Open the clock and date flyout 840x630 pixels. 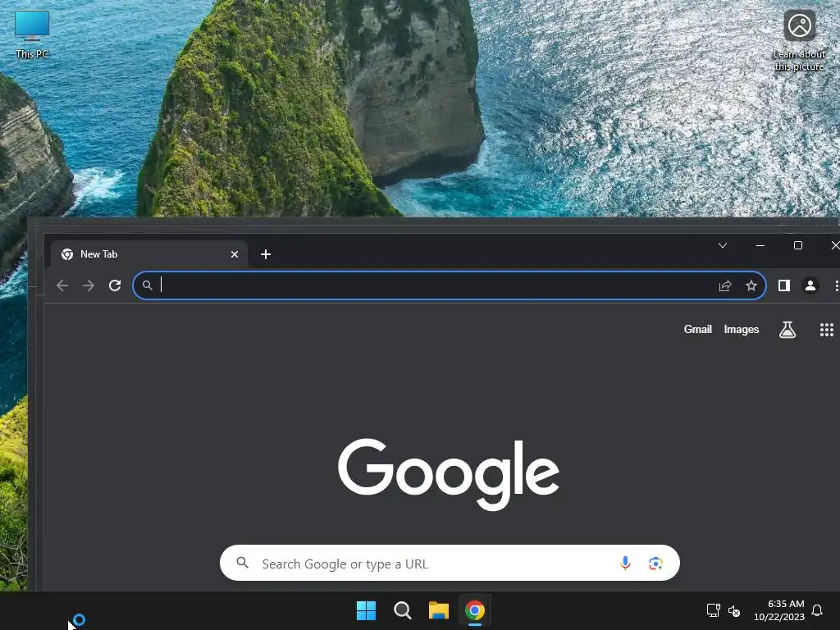(779, 610)
